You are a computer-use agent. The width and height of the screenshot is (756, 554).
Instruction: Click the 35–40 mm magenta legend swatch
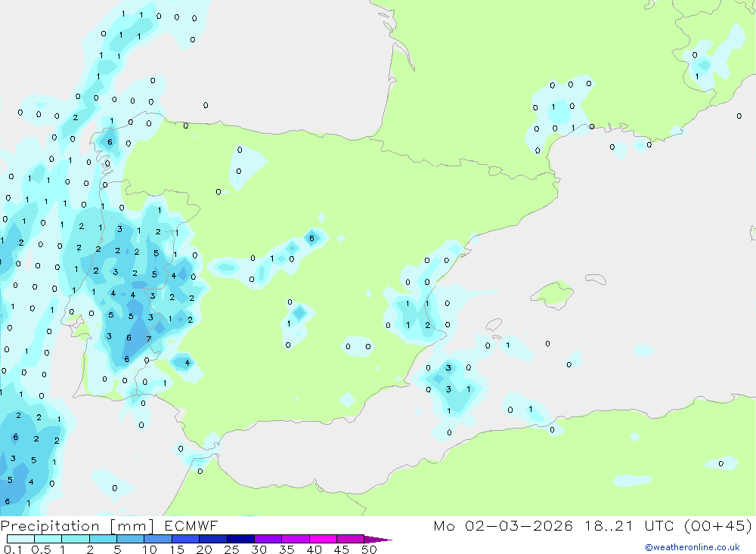coord(296,539)
